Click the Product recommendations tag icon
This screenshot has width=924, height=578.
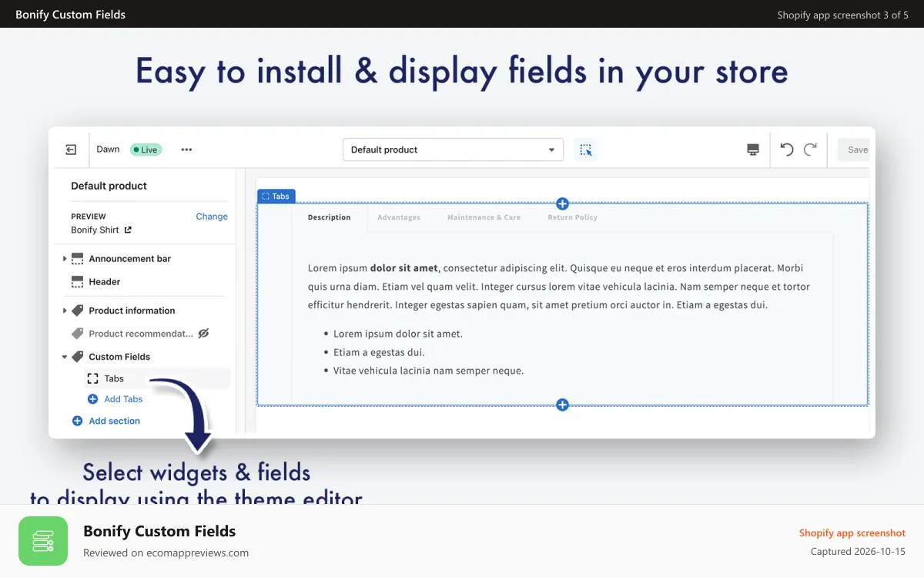point(77,334)
